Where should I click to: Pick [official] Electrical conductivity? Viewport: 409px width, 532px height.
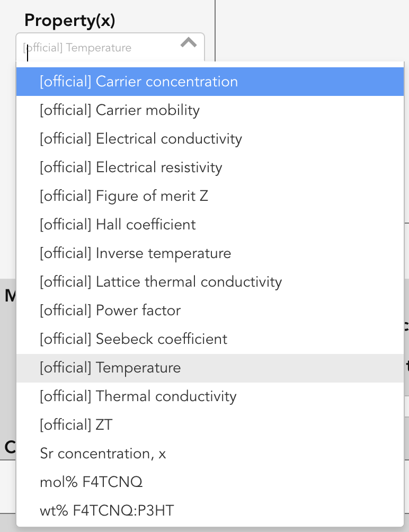tap(210, 139)
